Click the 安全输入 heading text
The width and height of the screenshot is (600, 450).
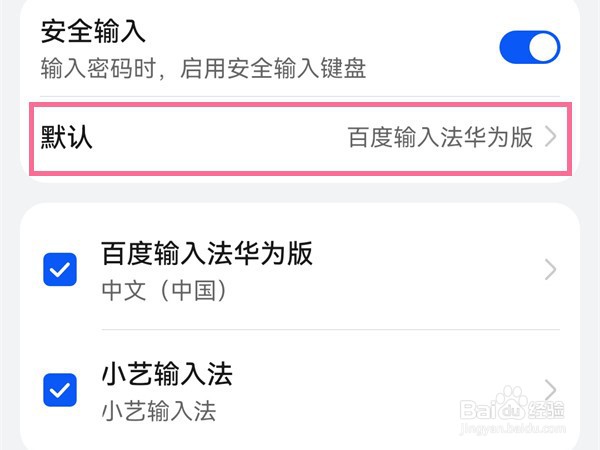pyautogui.click(x=93, y=32)
